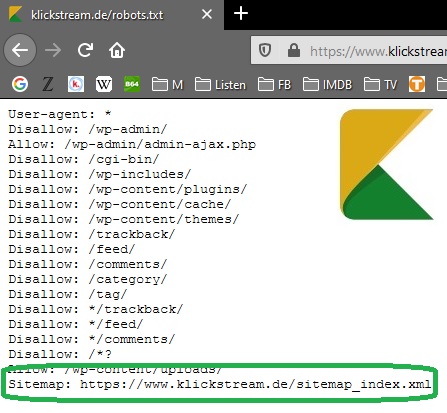This screenshot has width=447, height=413.
Task: Click 'Disallow: */feed/' line
Action: point(76,324)
